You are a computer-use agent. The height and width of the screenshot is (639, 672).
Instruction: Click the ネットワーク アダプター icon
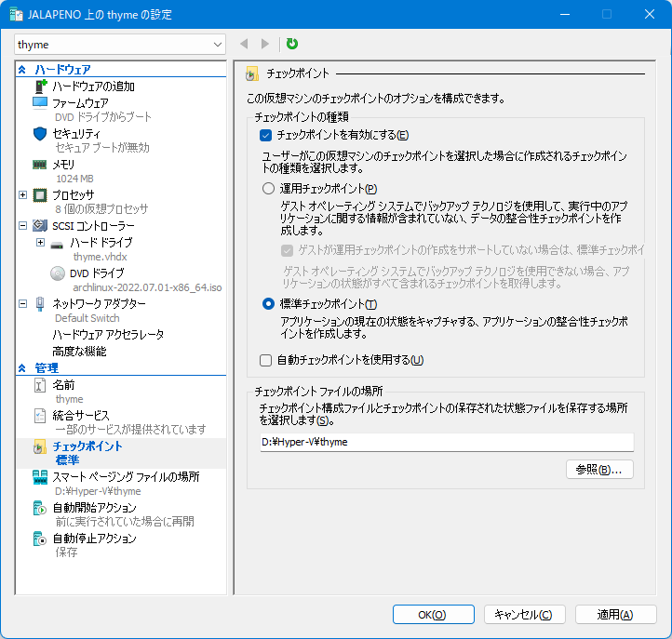[x=40, y=303]
